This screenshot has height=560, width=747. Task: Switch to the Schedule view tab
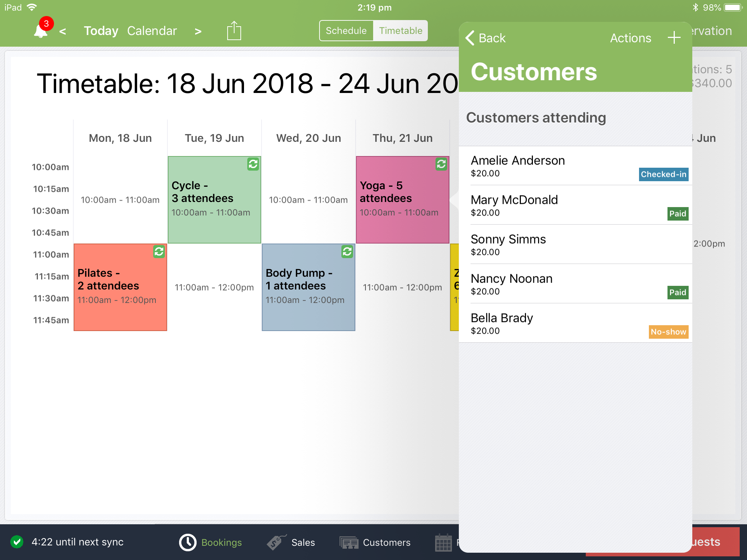pos(346,31)
